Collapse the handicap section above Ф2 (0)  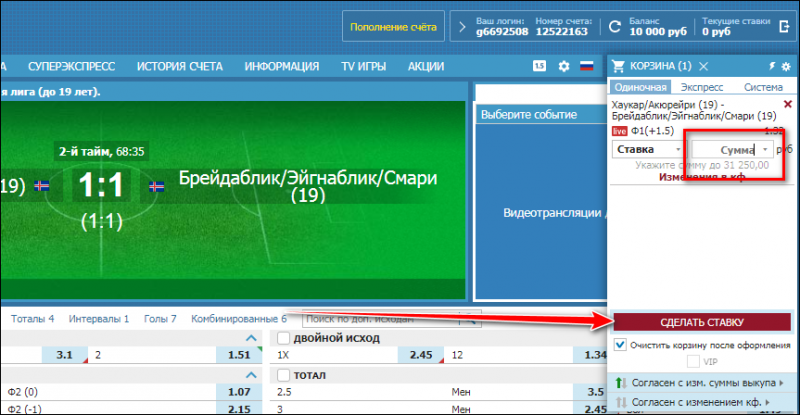[x=251, y=375]
